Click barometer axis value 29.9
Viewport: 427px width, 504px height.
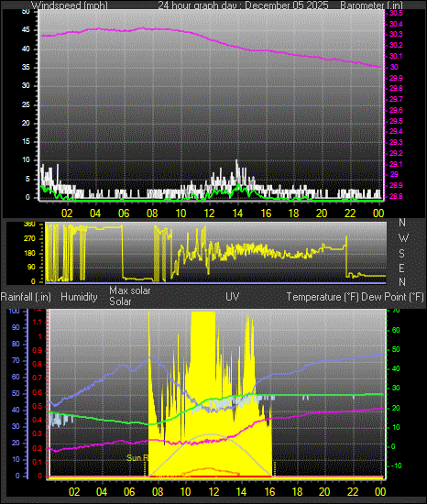tap(396, 78)
